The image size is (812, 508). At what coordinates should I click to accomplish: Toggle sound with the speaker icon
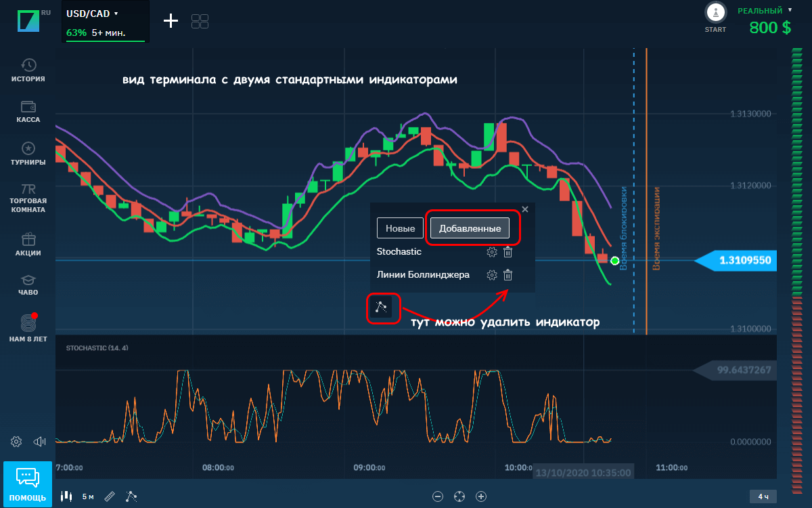(x=39, y=442)
